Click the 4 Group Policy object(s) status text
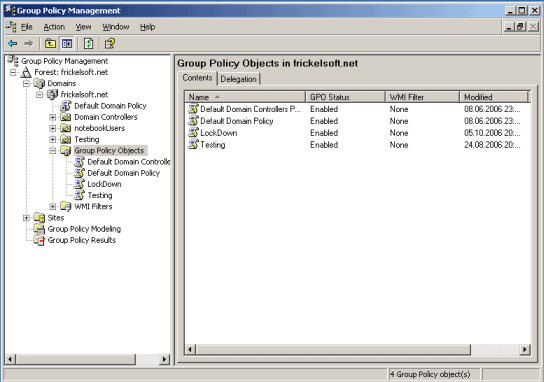544x382 pixels. [430, 374]
